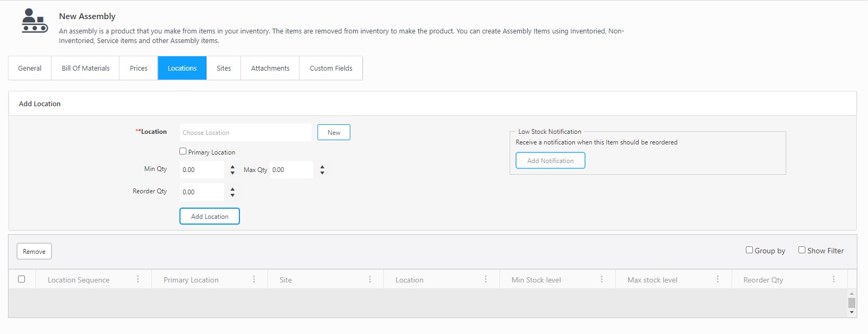Open Location column options menu icon
This screenshot has width=868, height=334.
pyautogui.click(x=486, y=279)
